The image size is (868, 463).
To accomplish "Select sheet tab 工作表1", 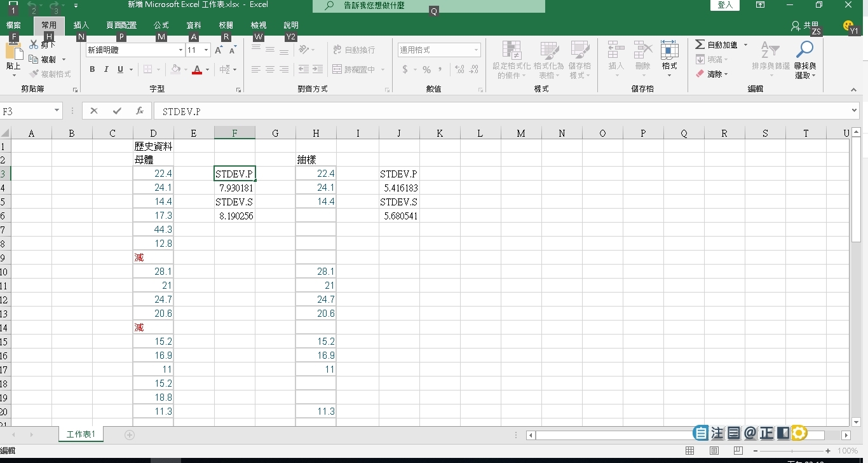I will [81, 434].
